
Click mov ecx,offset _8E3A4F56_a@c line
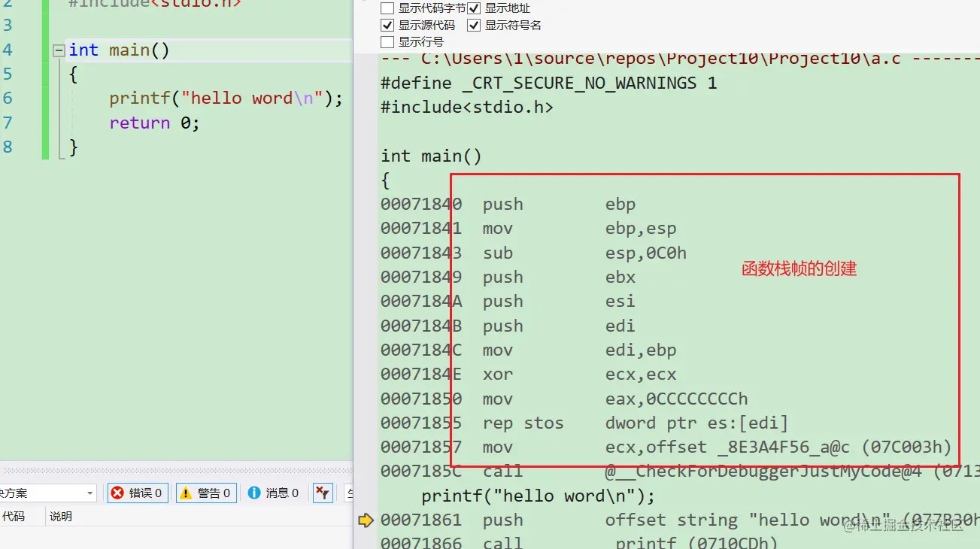(x=667, y=447)
